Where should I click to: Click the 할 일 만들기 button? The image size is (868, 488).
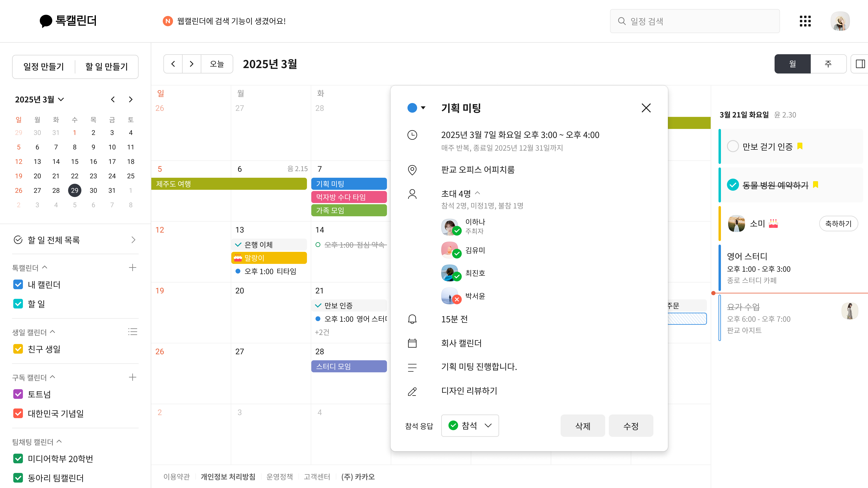(107, 67)
